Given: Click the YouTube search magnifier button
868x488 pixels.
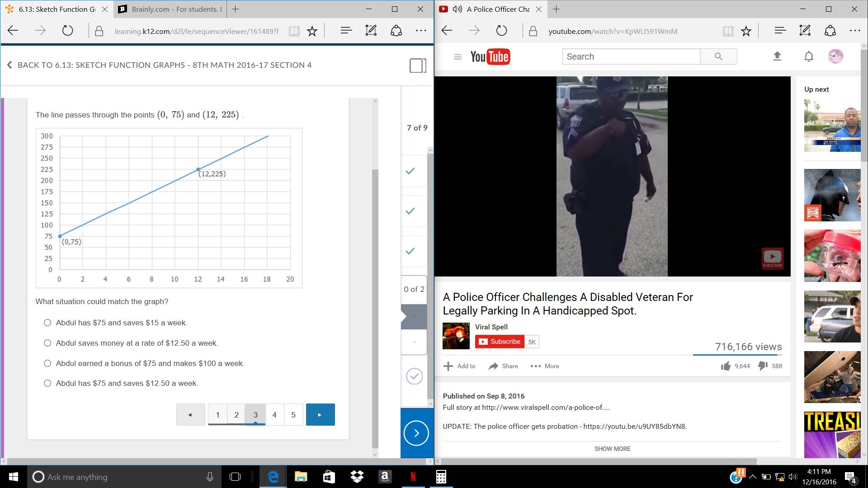Looking at the screenshot, I should 718,56.
